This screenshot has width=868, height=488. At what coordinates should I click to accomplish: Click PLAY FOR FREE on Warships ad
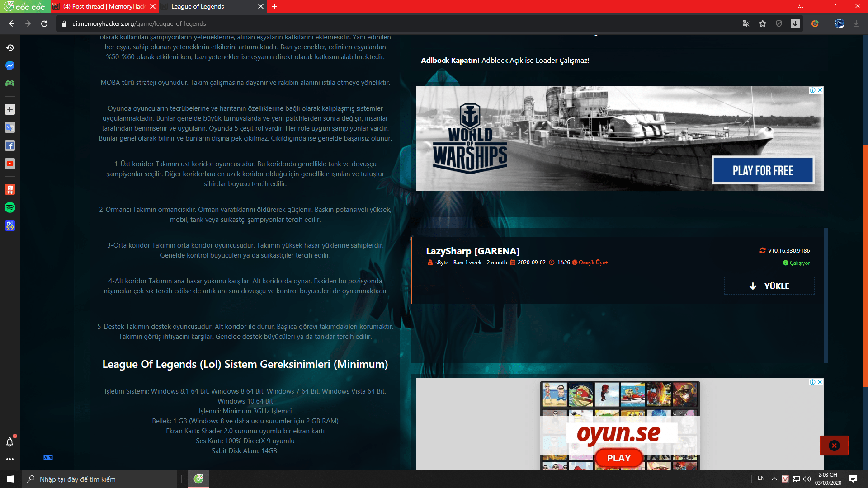(763, 170)
